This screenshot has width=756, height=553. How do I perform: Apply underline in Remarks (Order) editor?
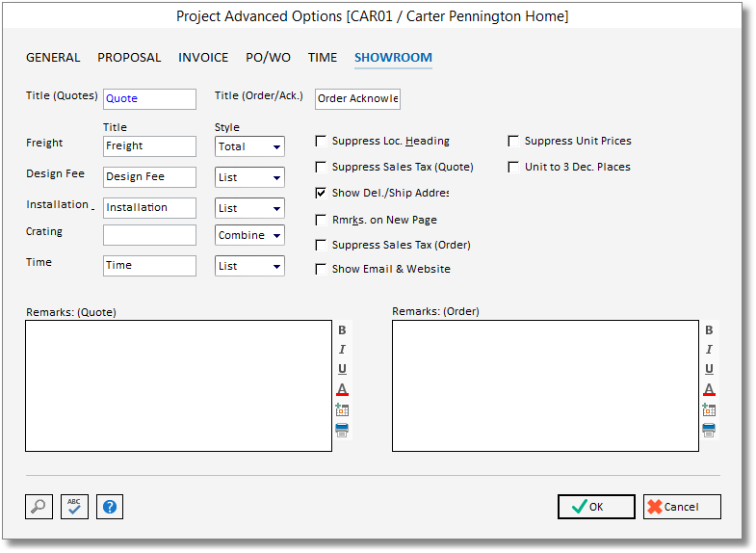pos(709,369)
